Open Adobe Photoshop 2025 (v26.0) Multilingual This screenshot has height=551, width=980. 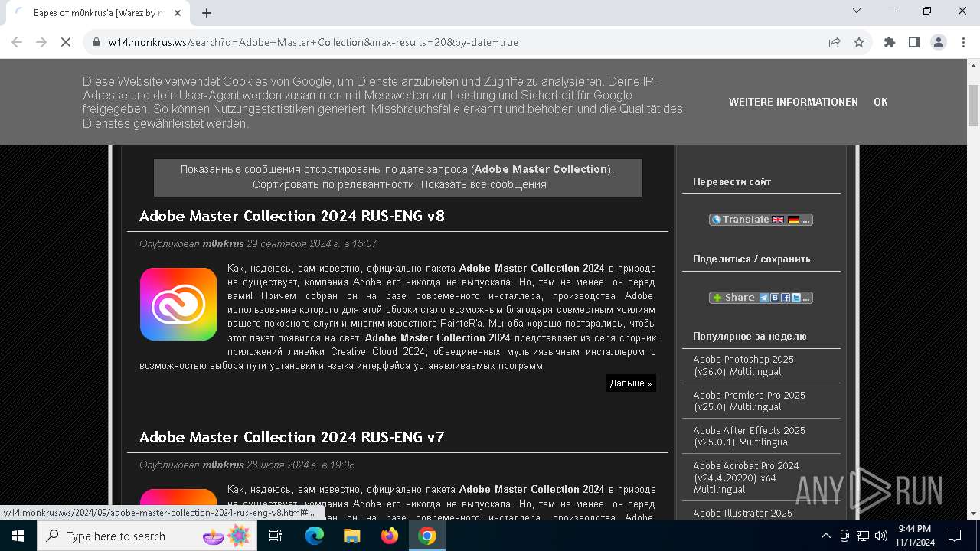coord(743,365)
